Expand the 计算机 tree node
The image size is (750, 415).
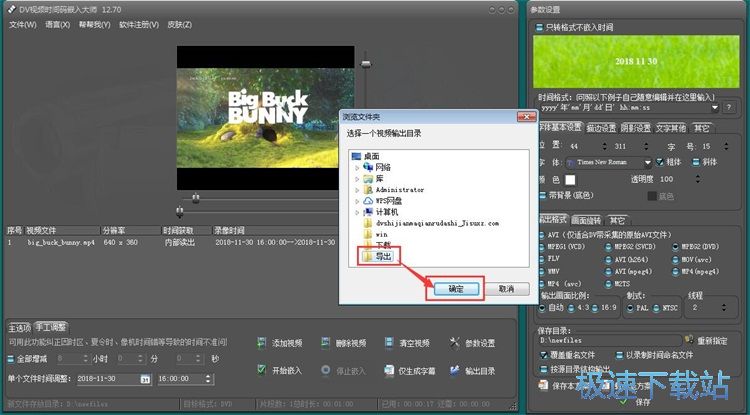(357, 212)
